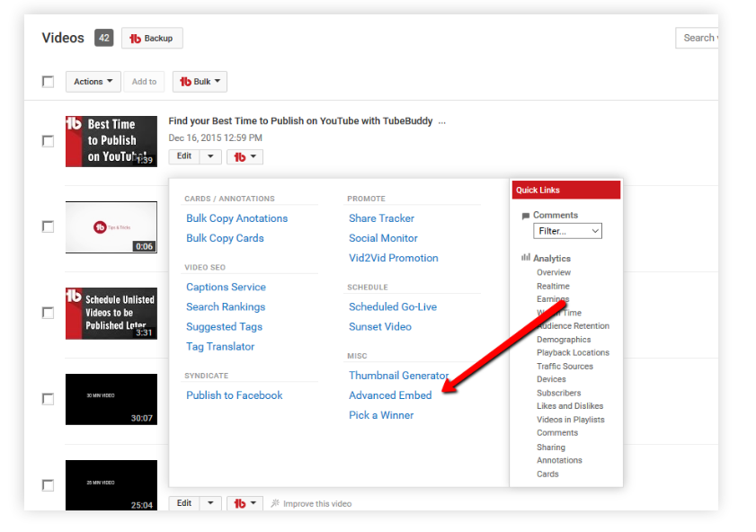Select Realtime under Analytics in Quick Links
Viewport: 756px width, 532px height.
(553, 286)
